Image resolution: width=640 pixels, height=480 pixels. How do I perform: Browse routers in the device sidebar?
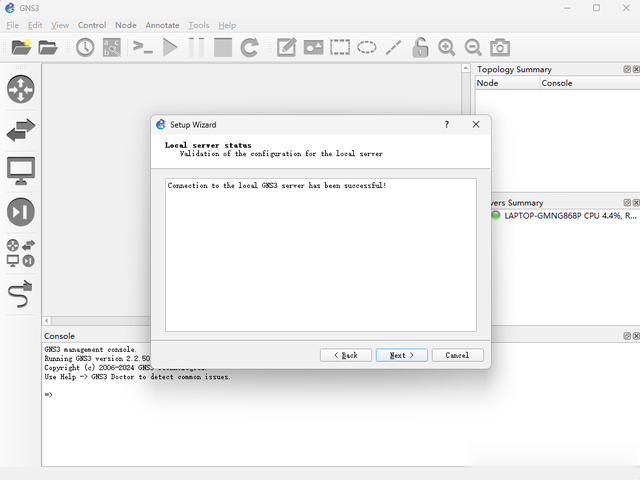tap(21, 89)
